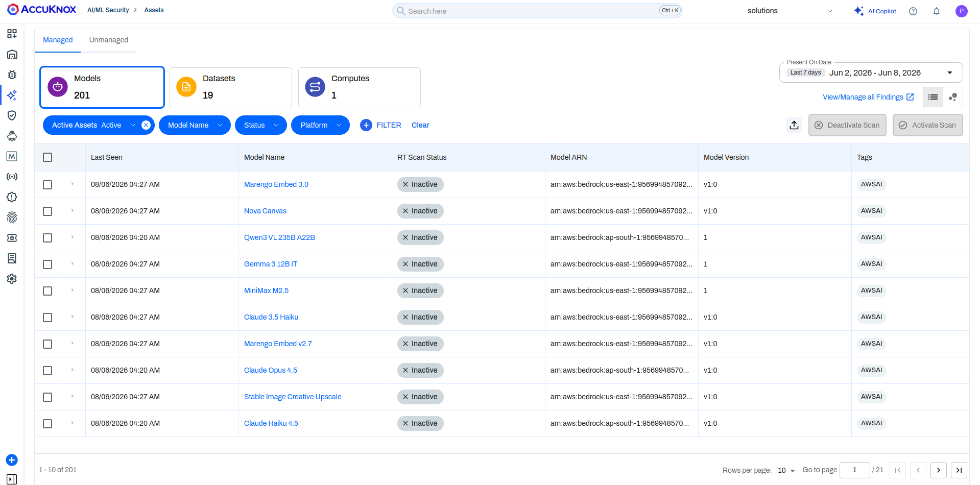
Task: Open the compliance shield icon in sidebar
Action: pos(12,115)
